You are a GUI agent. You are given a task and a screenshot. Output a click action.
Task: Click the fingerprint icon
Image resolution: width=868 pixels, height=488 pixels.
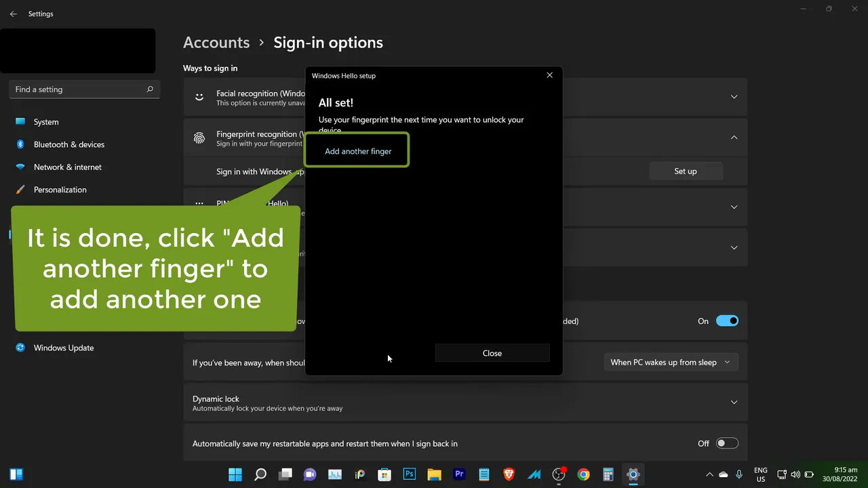(199, 138)
